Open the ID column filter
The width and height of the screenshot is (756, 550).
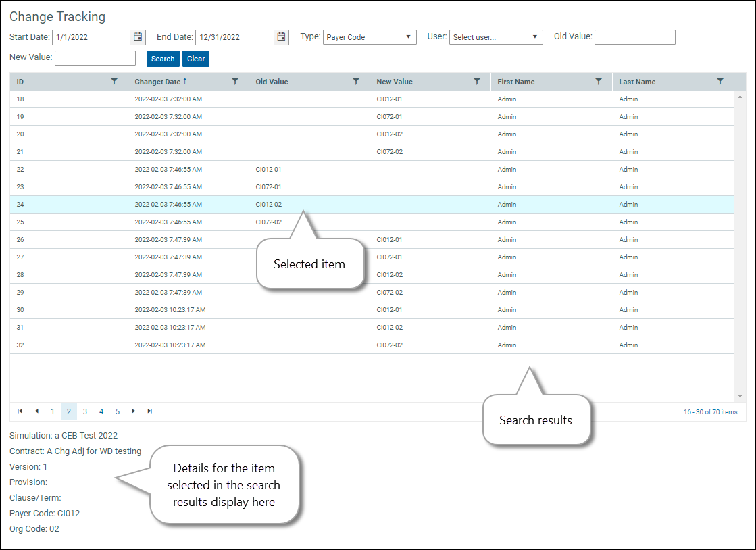tap(114, 81)
